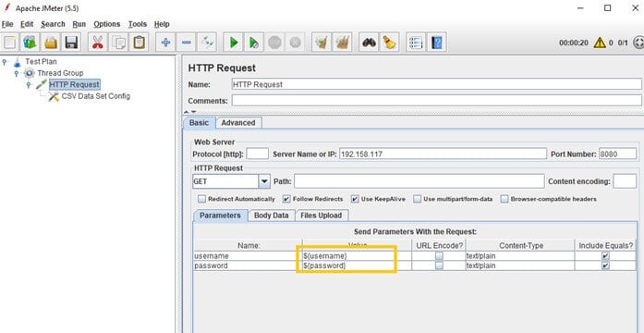Click the Clear broom icon
The image size is (644, 333).
[322, 43]
